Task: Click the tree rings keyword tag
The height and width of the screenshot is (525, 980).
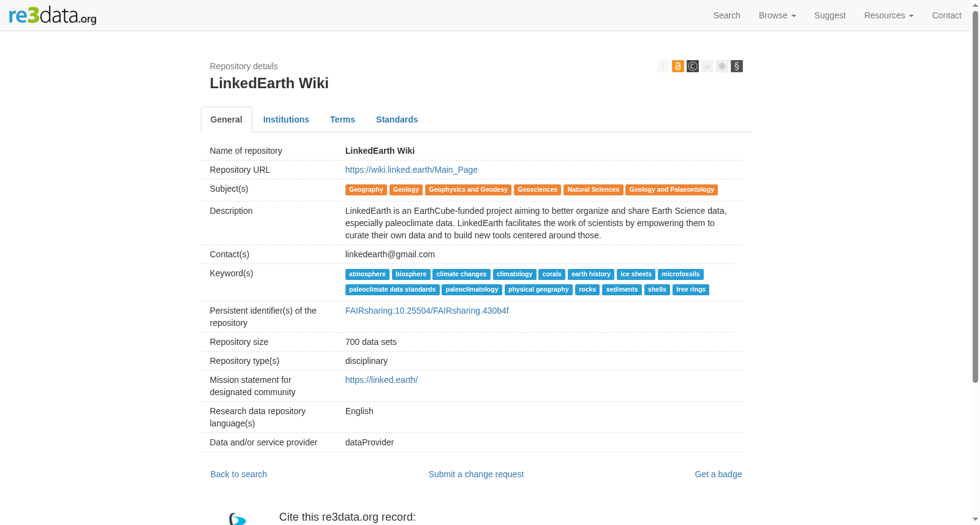Action: pos(691,290)
